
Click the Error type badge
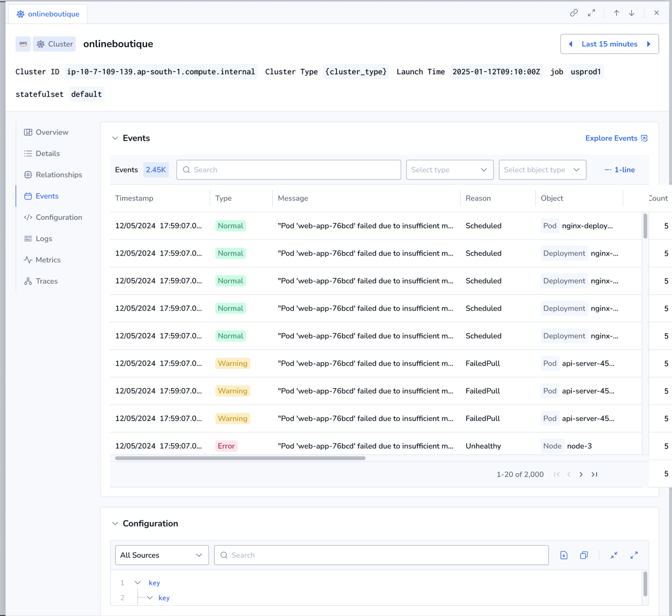[226, 446]
